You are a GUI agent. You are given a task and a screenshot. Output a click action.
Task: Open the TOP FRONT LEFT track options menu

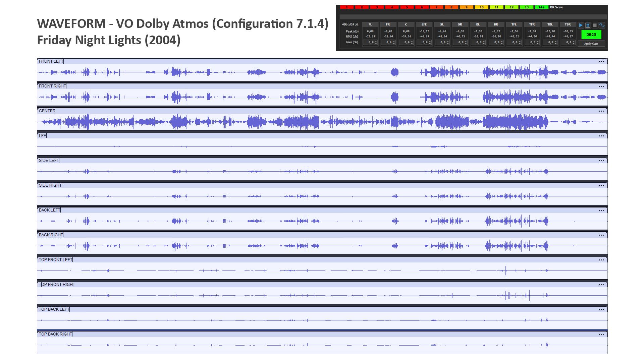click(601, 260)
